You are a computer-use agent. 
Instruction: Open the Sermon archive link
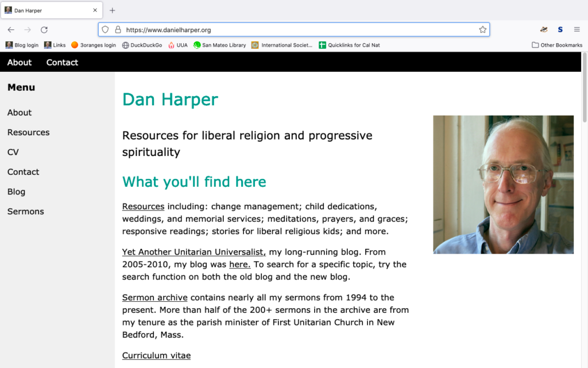(x=154, y=297)
